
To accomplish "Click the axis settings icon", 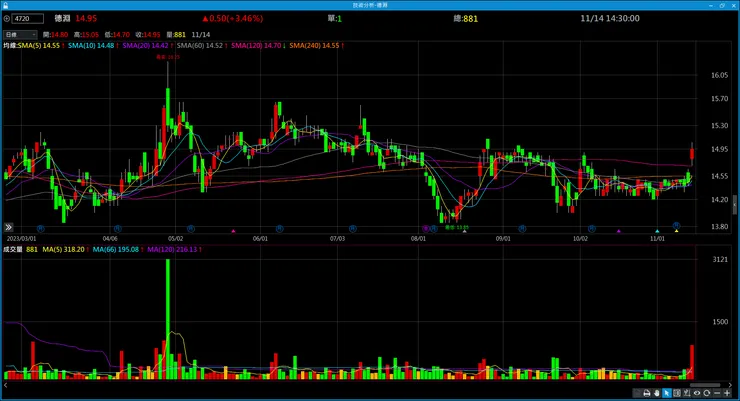I will (687, 393).
